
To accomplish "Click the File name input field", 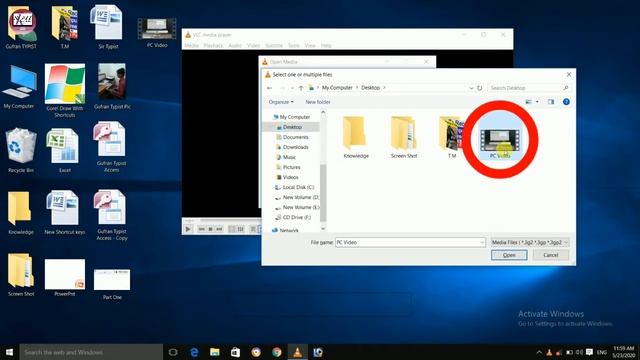I will pos(407,242).
